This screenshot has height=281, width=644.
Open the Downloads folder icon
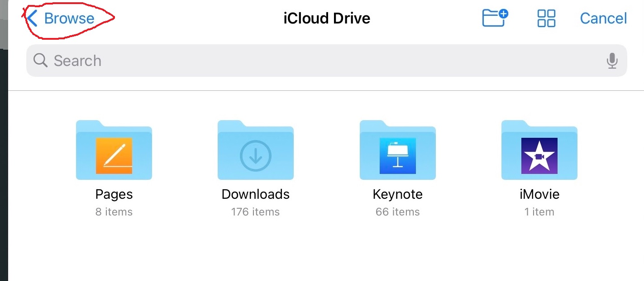click(x=256, y=151)
